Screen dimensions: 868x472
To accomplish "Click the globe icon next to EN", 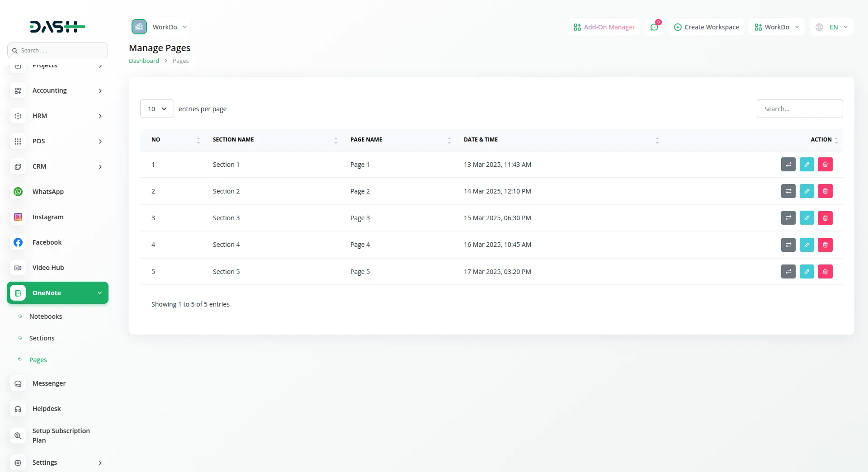I will [x=820, y=27].
